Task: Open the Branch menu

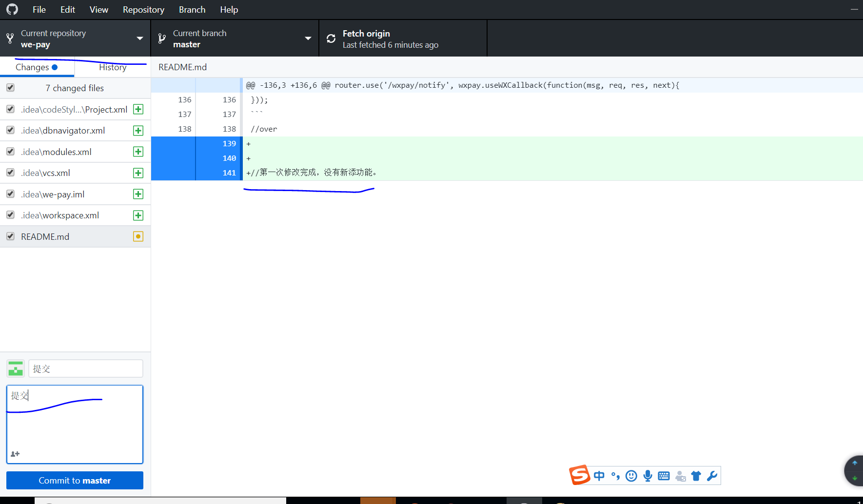Action: (x=192, y=10)
